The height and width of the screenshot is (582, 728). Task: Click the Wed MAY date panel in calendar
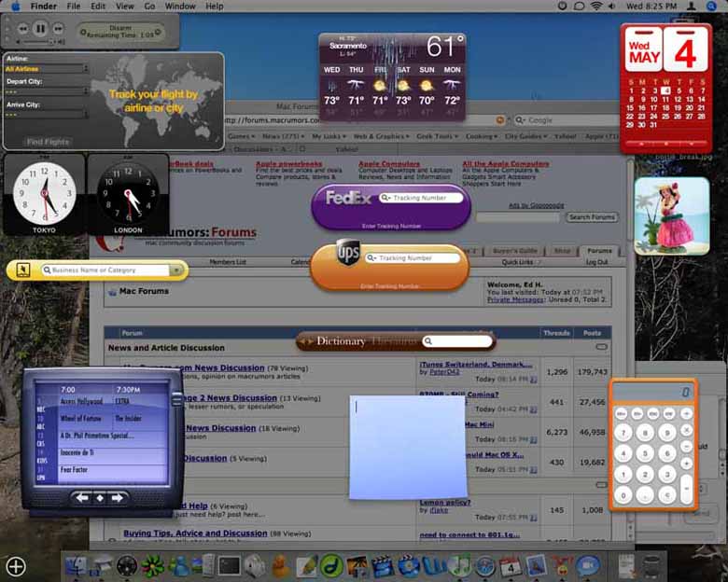click(643, 49)
